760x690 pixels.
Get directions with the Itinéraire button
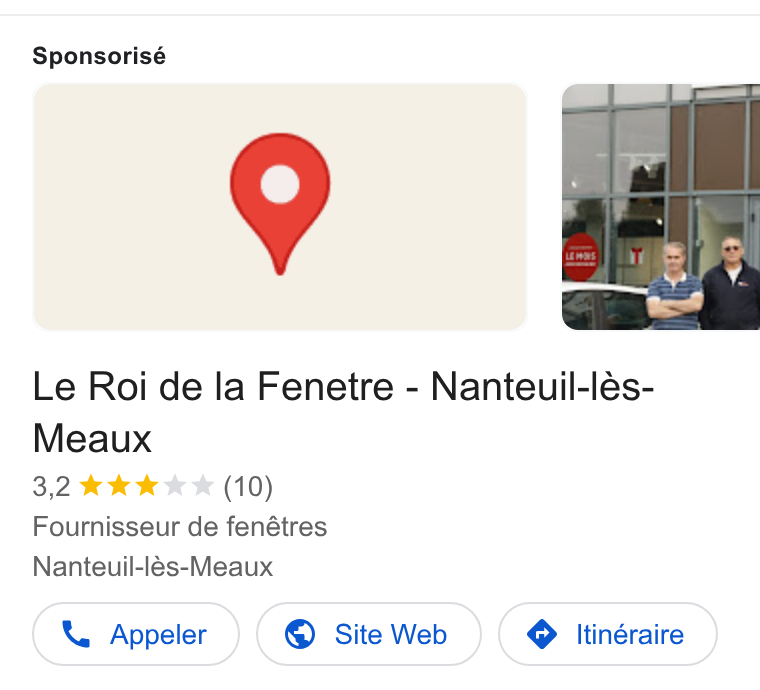[x=608, y=634]
